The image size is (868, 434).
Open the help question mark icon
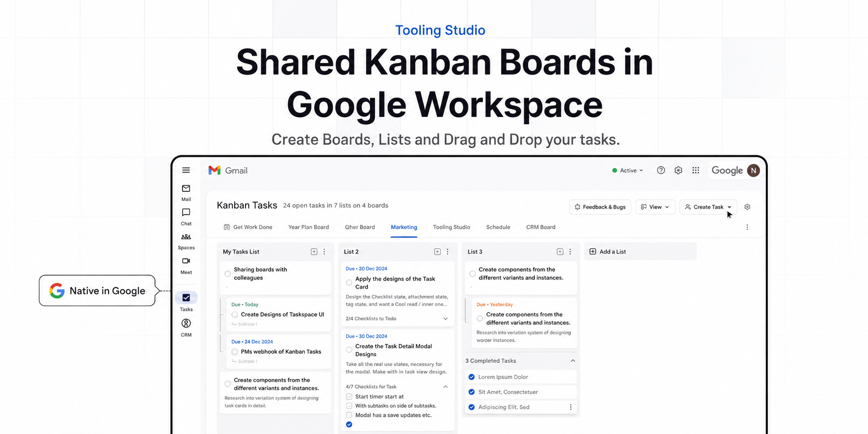661,170
